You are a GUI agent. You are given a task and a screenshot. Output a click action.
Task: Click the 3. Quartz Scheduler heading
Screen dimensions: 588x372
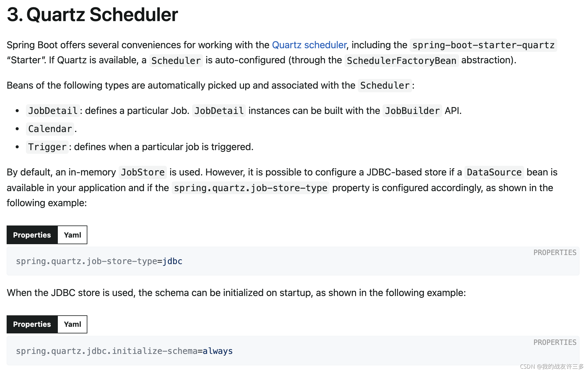pyautogui.click(x=92, y=14)
